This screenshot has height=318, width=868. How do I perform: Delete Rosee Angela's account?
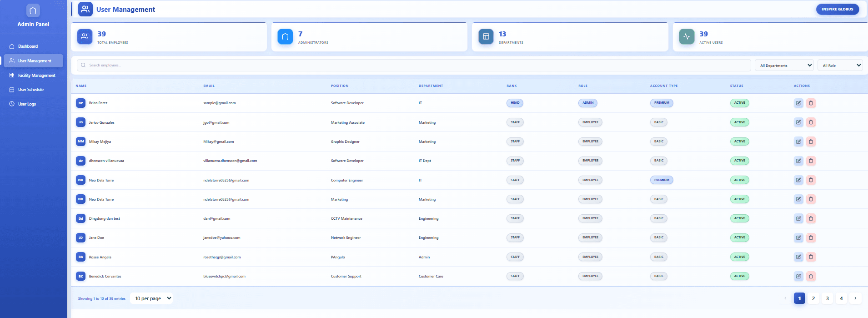pyautogui.click(x=811, y=257)
